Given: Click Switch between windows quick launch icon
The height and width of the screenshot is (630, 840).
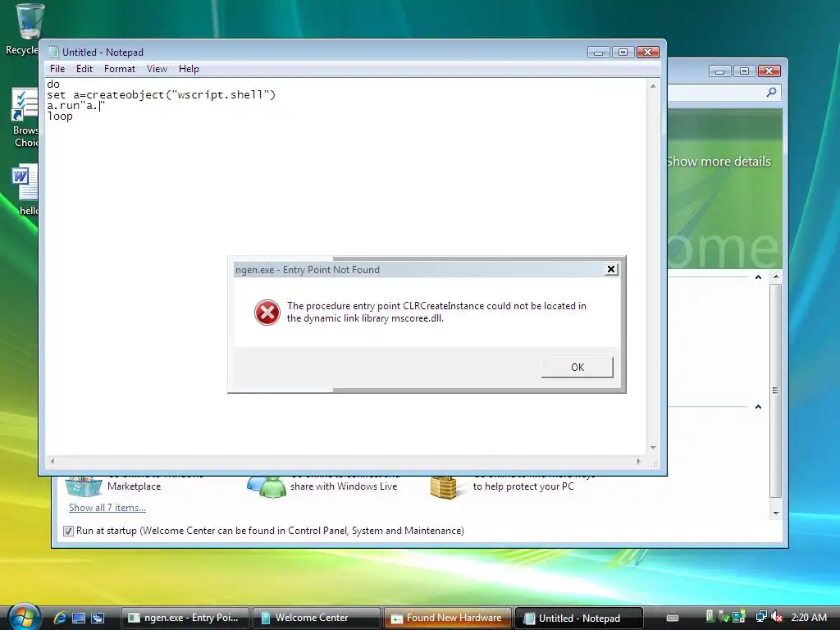Looking at the screenshot, I should pyautogui.click(x=98, y=618).
